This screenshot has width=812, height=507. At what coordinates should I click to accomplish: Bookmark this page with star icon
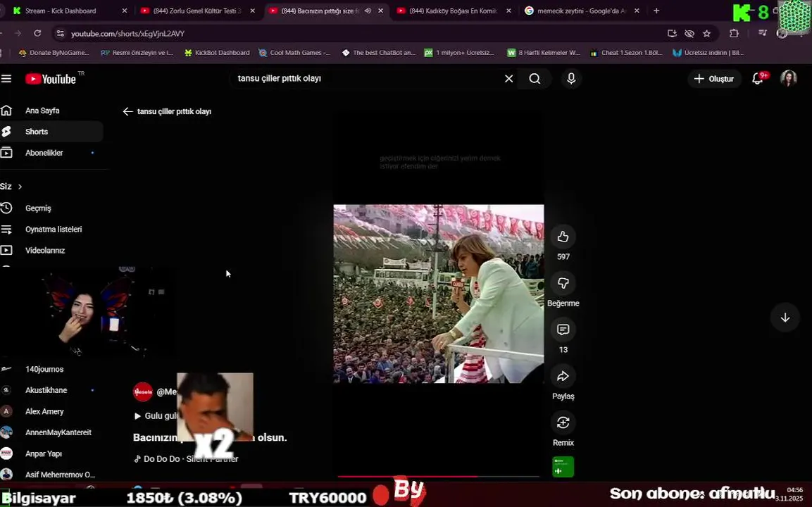pyautogui.click(x=707, y=33)
